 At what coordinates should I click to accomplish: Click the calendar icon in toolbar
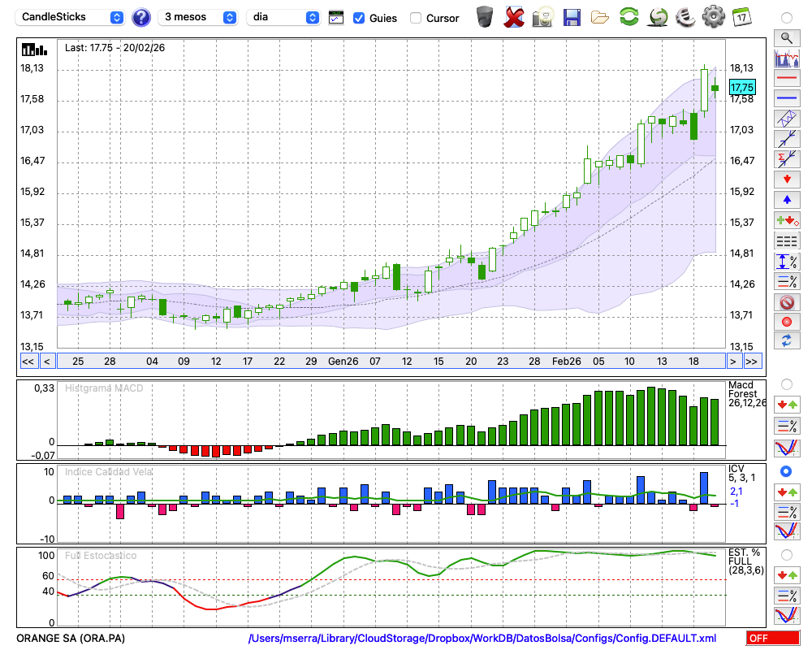point(741,17)
